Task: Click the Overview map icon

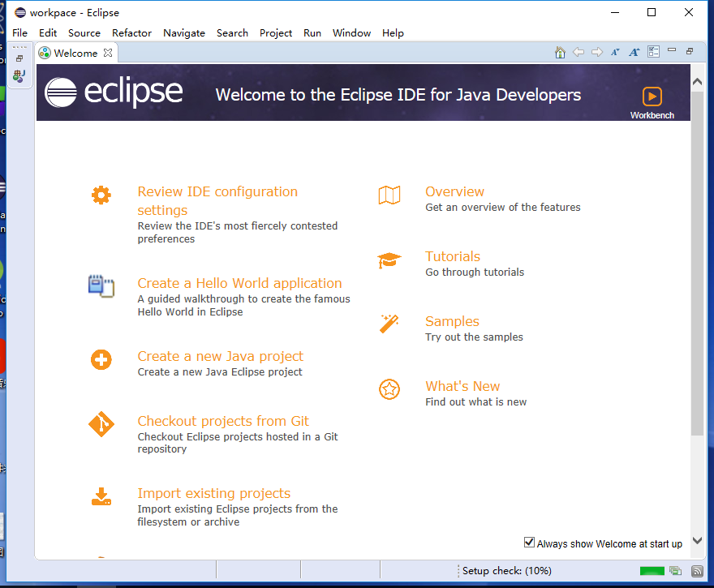Action: [389, 195]
